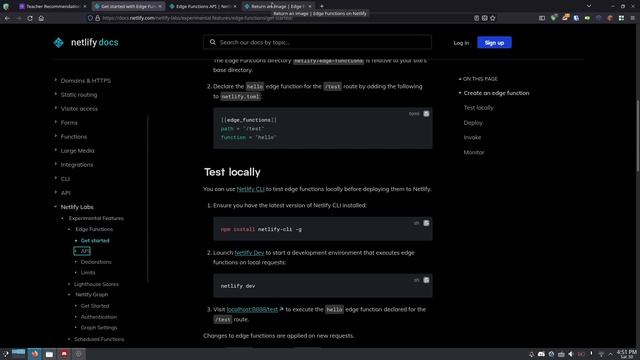Click the Log in link
This screenshot has height=360, width=640.
pos(461,43)
